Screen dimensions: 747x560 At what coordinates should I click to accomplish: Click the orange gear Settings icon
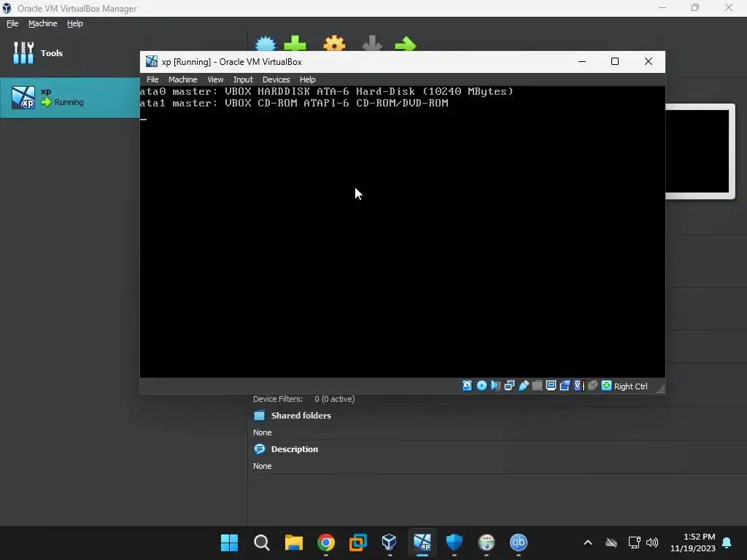point(334,43)
